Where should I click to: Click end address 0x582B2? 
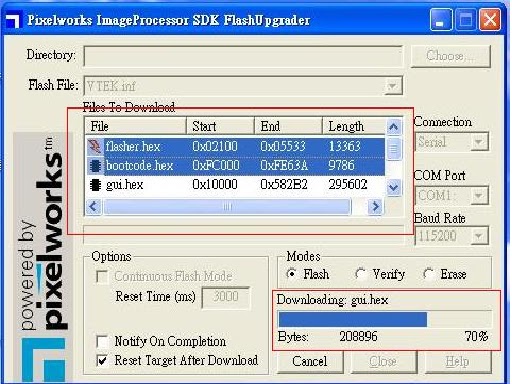click(x=284, y=185)
